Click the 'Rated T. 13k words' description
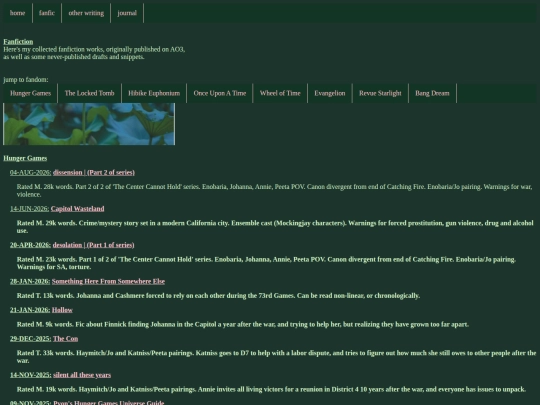 [x=218, y=296]
